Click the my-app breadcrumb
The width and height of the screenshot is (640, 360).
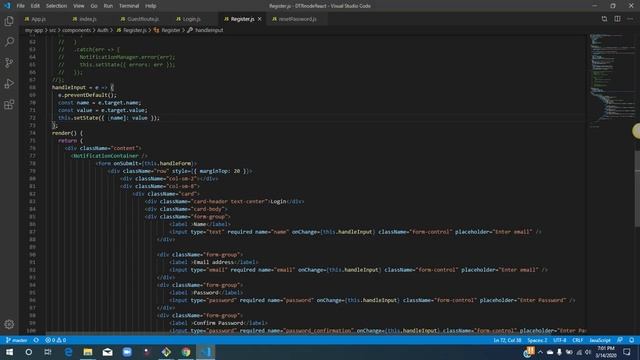pyautogui.click(x=34, y=30)
